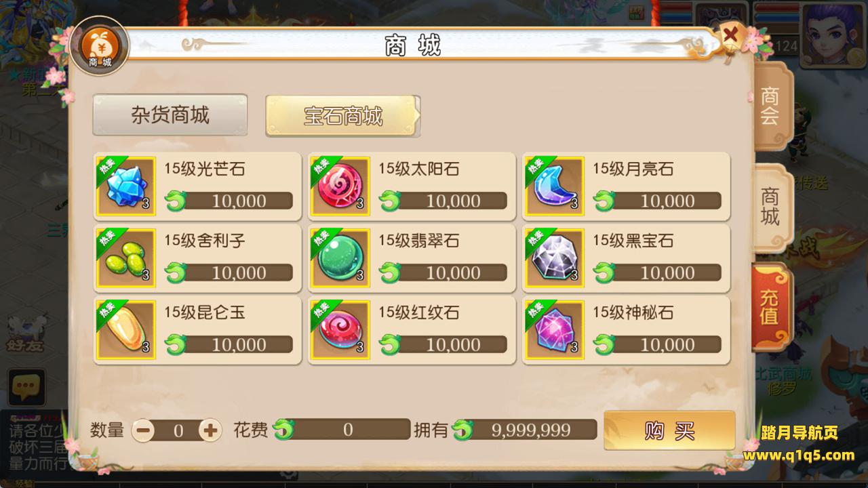Select the 15级光芒石 blue crystal icon
The image size is (868, 488).
[x=126, y=184]
